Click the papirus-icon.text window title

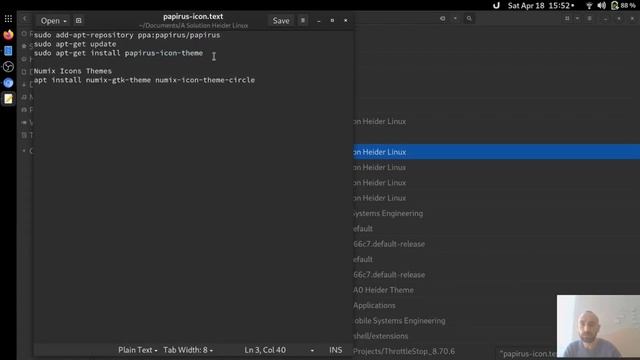pos(193,16)
